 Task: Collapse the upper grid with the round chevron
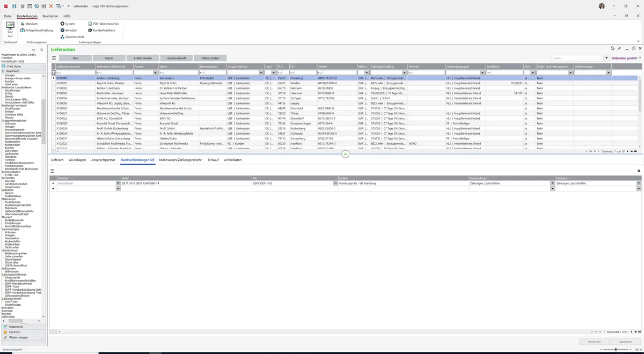click(x=345, y=154)
